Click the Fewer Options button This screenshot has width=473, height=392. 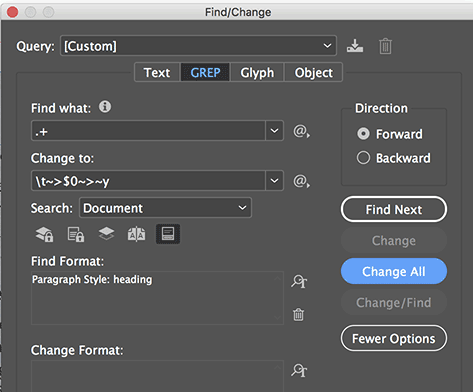(x=394, y=338)
